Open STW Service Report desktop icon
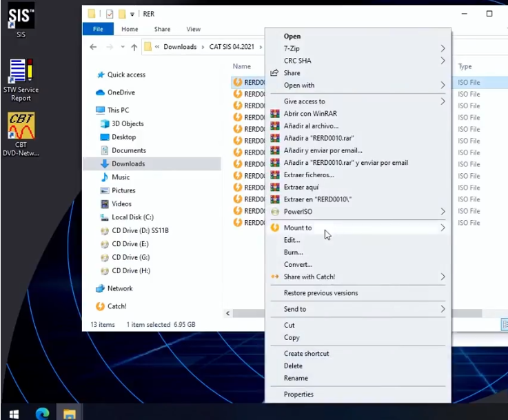This screenshot has width=508, height=420. tap(21, 80)
